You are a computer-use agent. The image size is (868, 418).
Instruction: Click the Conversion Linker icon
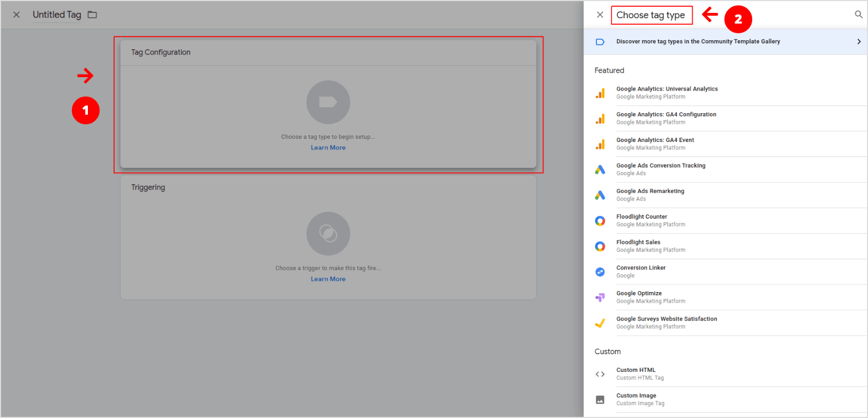(600, 272)
